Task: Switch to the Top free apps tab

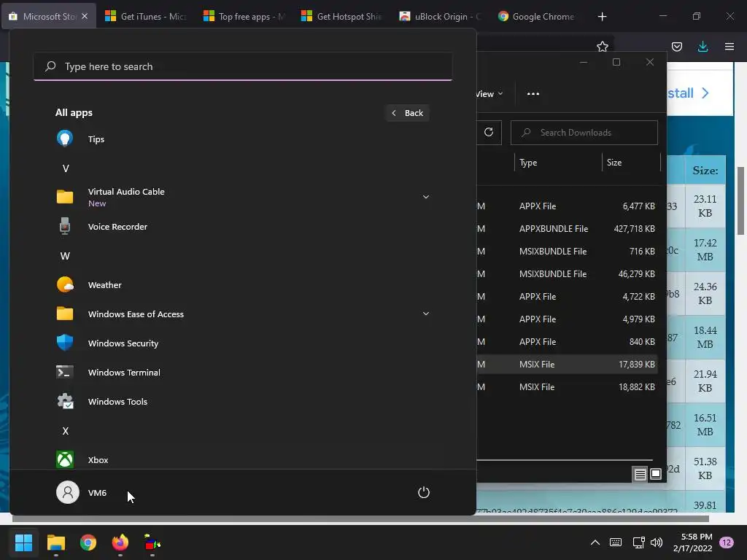Action: tap(244, 16)
